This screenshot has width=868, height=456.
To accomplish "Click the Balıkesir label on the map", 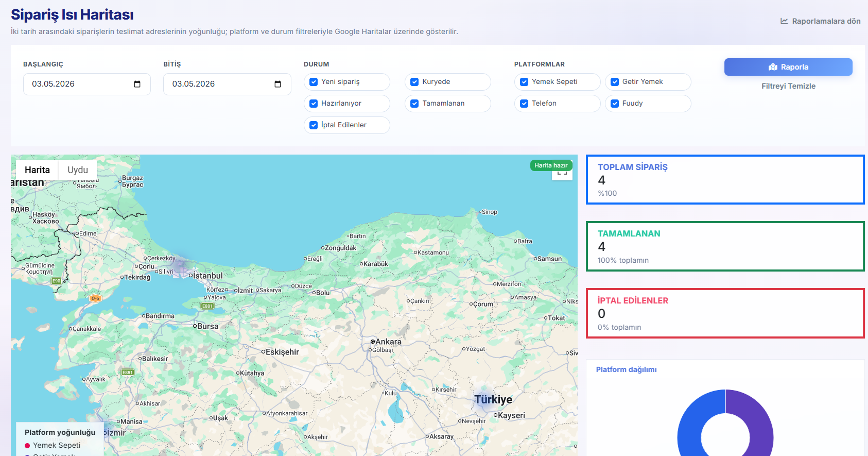I will 155,359.
